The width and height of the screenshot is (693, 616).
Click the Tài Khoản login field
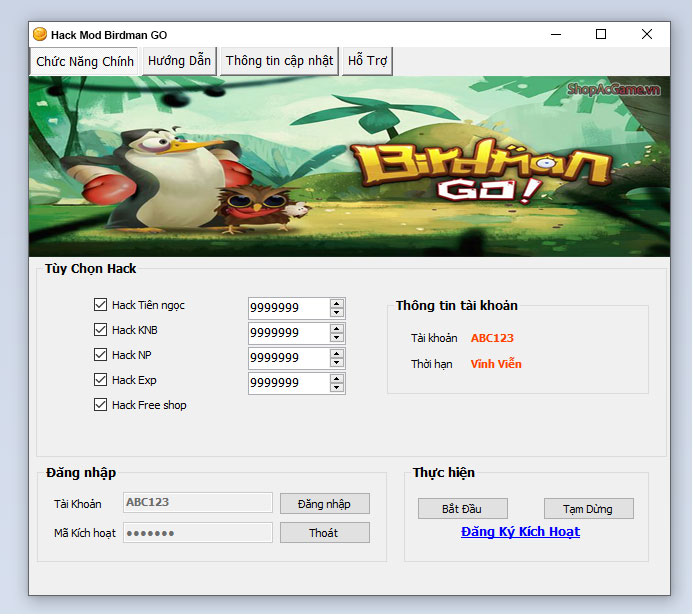tap(198, 502)
